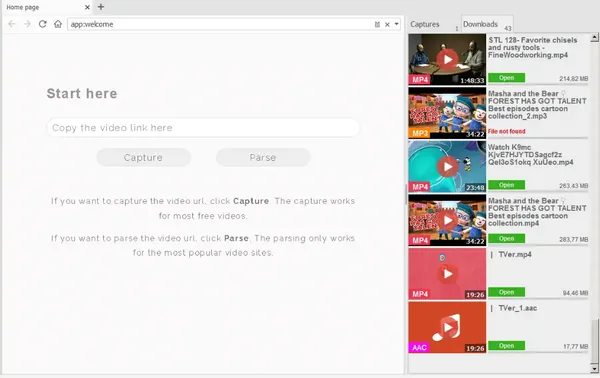
Task: Play the TVer.mp4 video thumbnail
Action: tap(447, 274)
